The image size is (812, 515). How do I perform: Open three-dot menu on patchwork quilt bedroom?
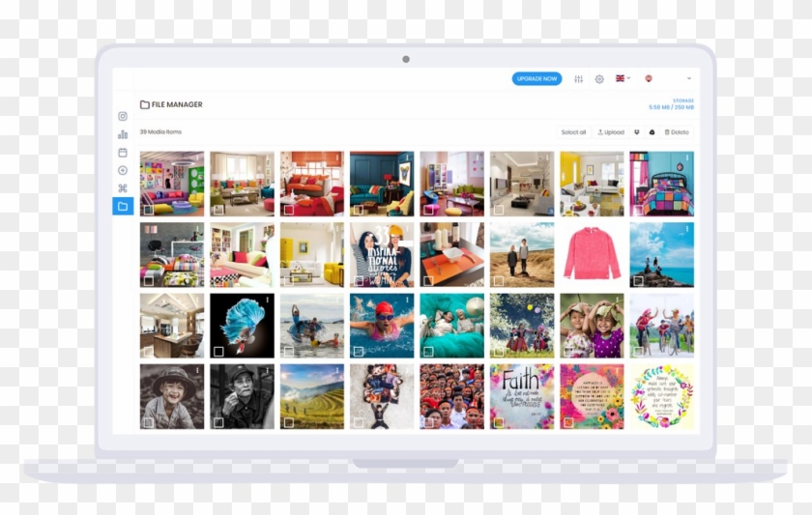tap(687, 157)
